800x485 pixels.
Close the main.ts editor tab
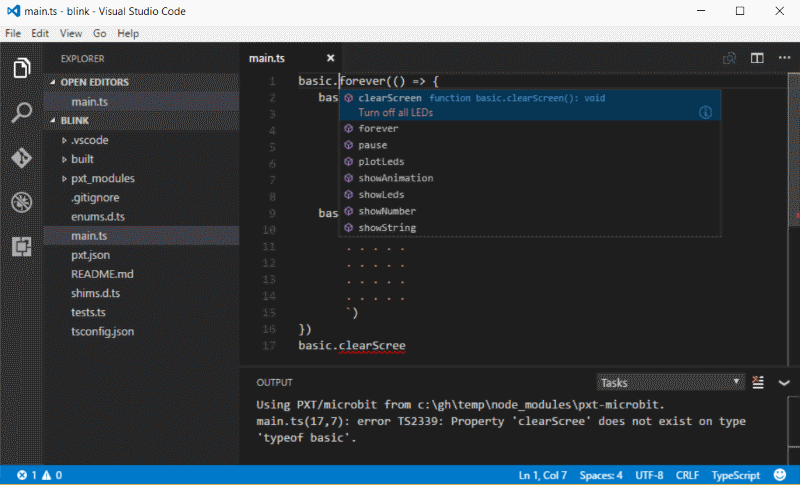(x=330, y=59)
